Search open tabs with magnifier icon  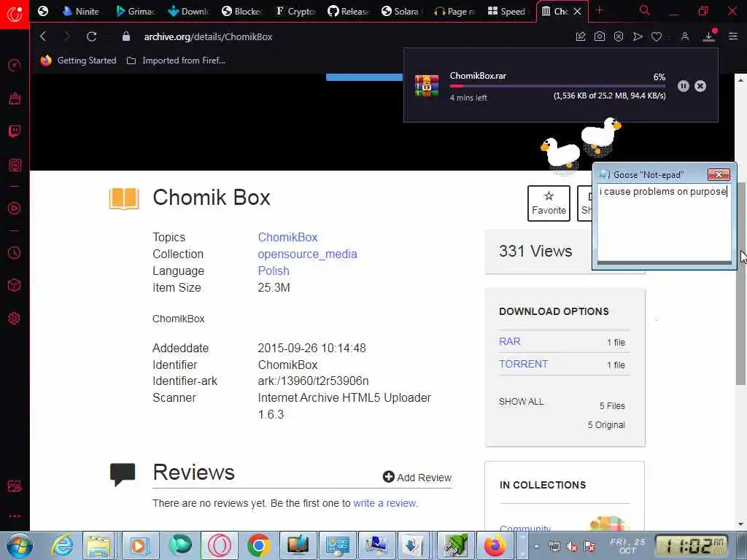coord(644,10)
